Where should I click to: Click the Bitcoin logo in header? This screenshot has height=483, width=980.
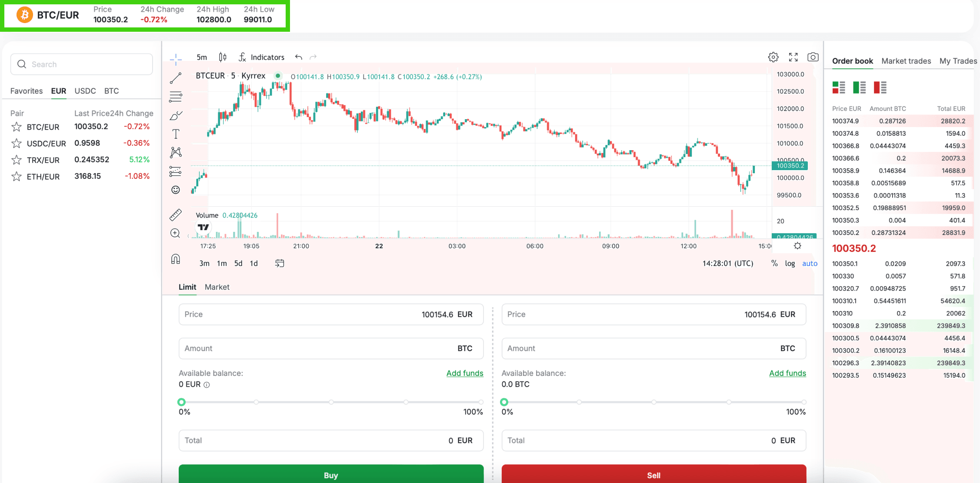(x=25, y=15)
